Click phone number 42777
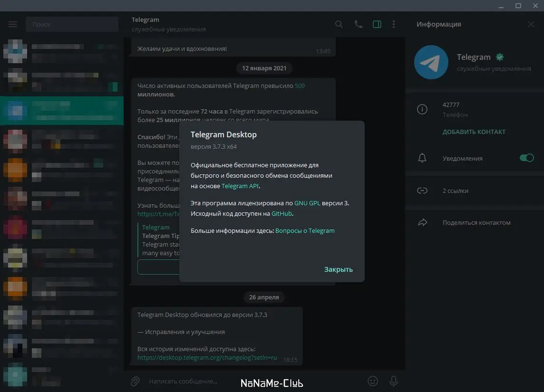The width and height of the screenshot is (544, 392). pos(451,105)
